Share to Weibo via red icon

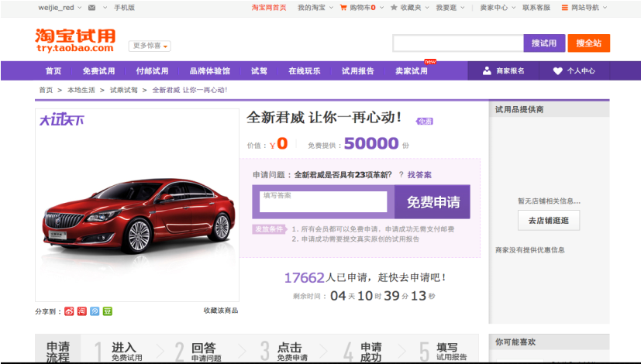pos(69,311)
